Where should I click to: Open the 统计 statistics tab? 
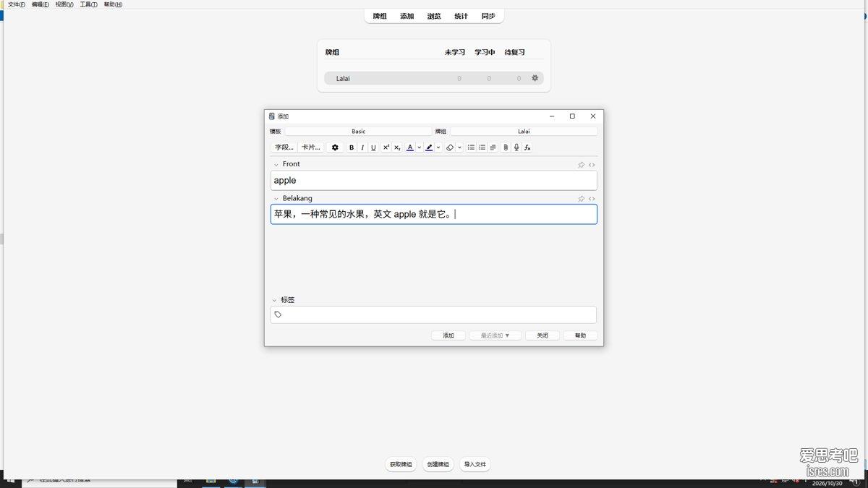461,16
